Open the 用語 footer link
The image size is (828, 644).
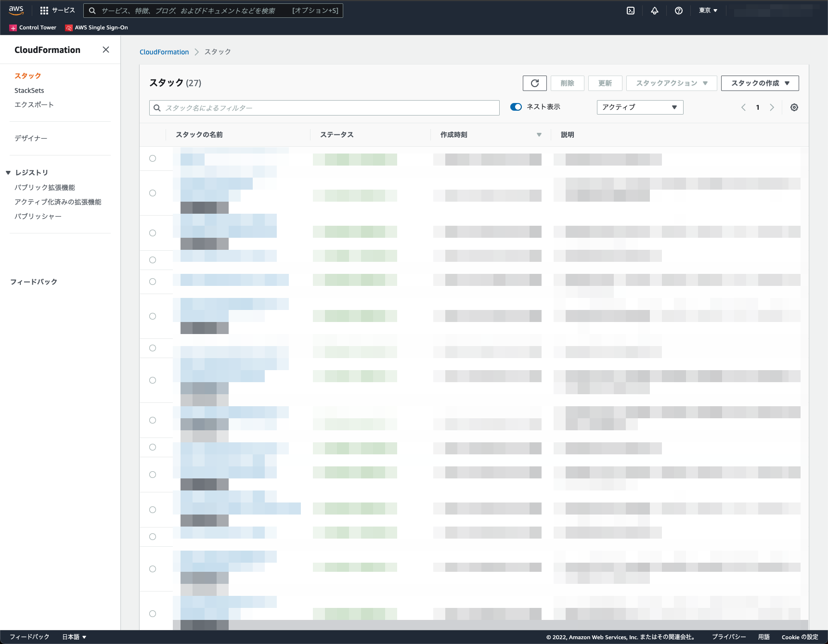pyautogui.click(x=764, y=637)
